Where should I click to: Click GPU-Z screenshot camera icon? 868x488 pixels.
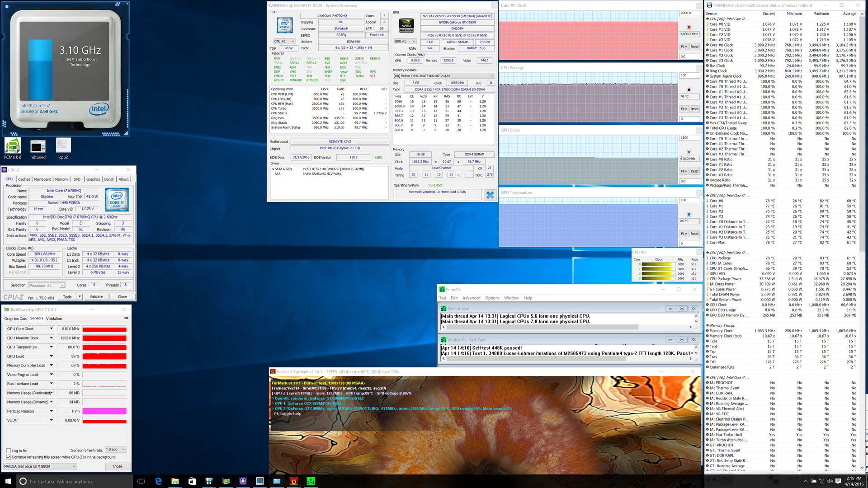(x=126, y=318)
